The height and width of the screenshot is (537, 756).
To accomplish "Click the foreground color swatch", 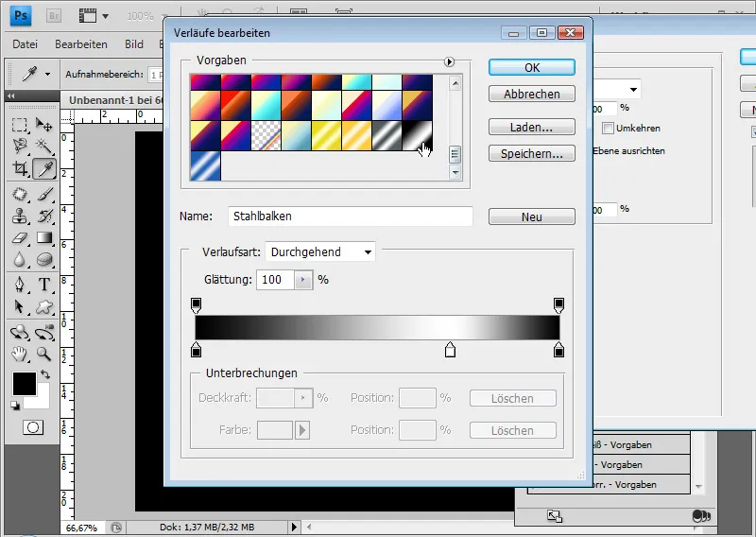I will [25, 384].
